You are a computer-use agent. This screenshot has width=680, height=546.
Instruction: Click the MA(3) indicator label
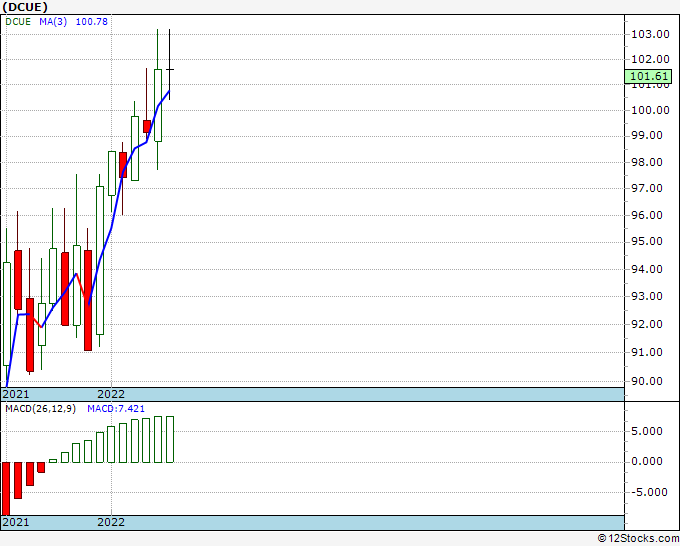point(53,22)
